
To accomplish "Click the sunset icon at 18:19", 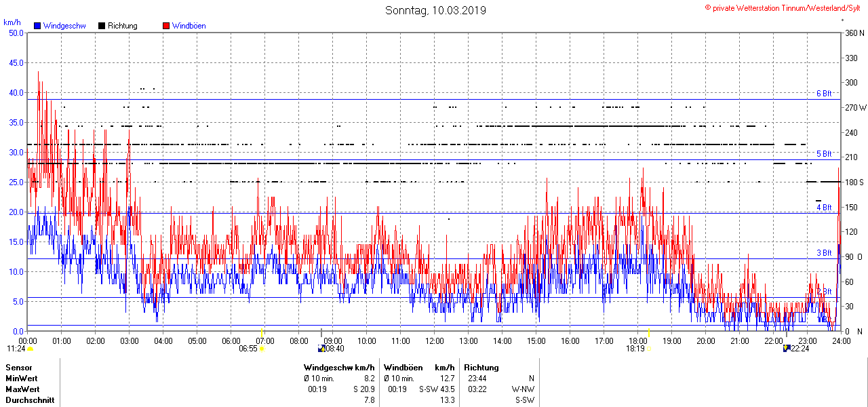I will pos(648,349).
